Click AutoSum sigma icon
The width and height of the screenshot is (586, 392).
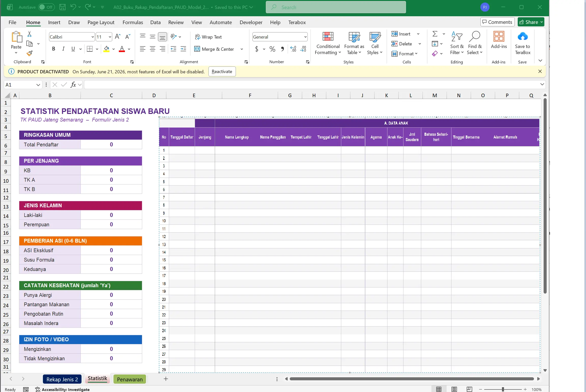pyautogui.click(x=435, y=34)
